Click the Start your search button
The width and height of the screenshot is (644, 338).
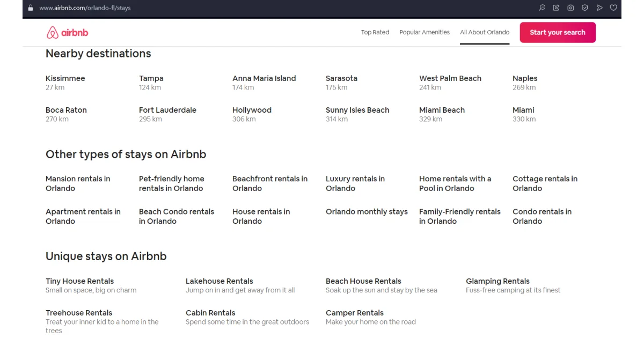[558, 32]
